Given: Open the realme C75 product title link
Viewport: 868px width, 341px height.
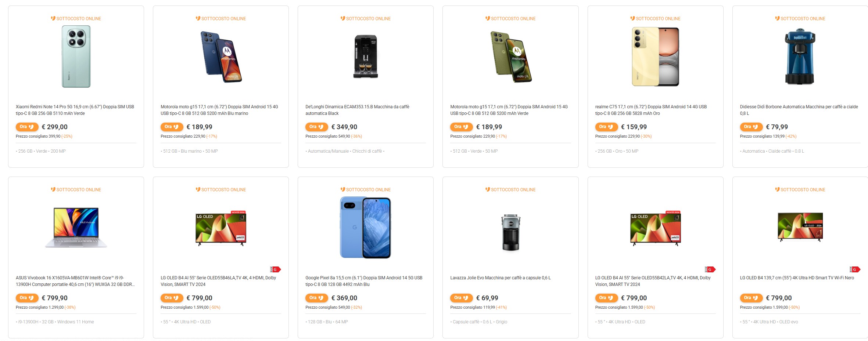Looking at the screenshot, I should tap(651, 110).
